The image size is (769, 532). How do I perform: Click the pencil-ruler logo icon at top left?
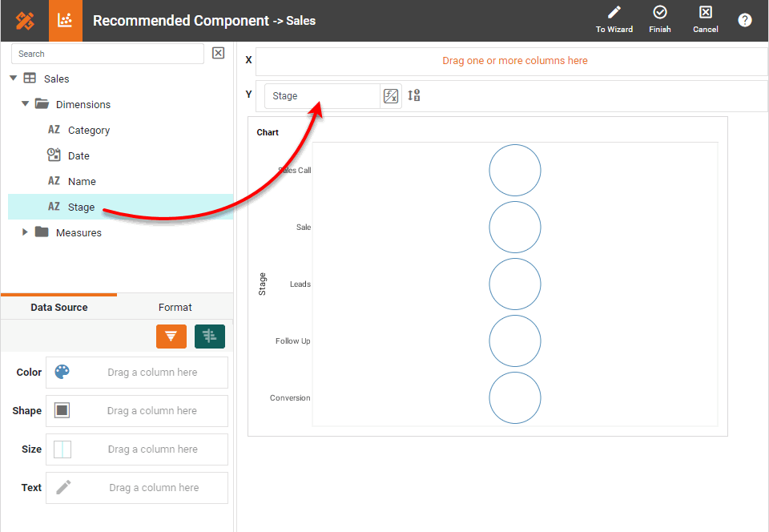pos(24,21)
